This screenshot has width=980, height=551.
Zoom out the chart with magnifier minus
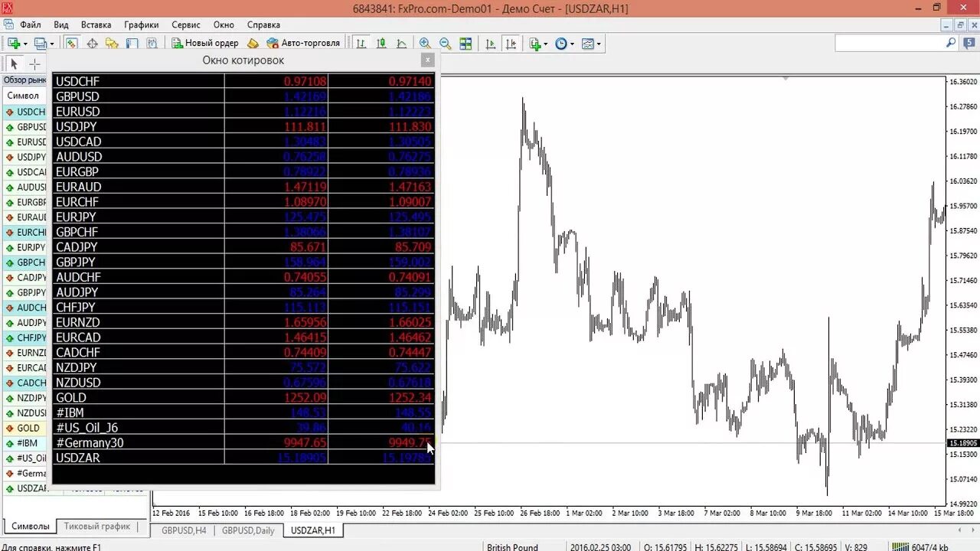445,44
